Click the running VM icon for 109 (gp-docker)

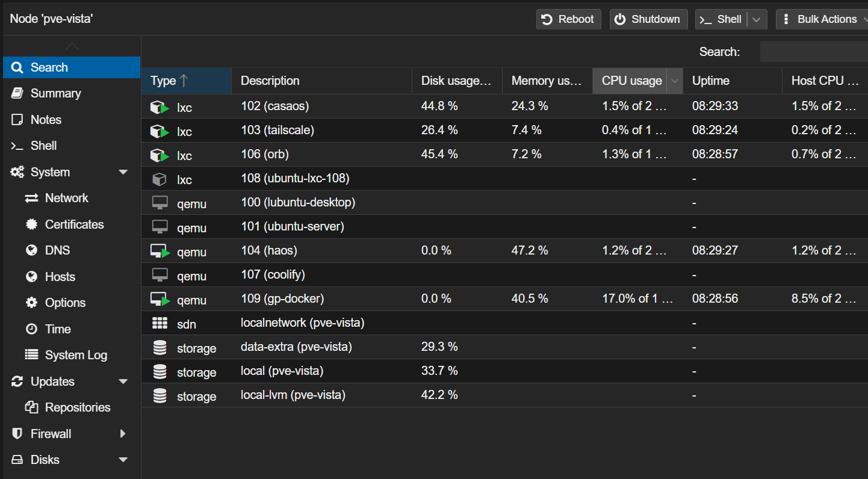click(x=160, y=300)
